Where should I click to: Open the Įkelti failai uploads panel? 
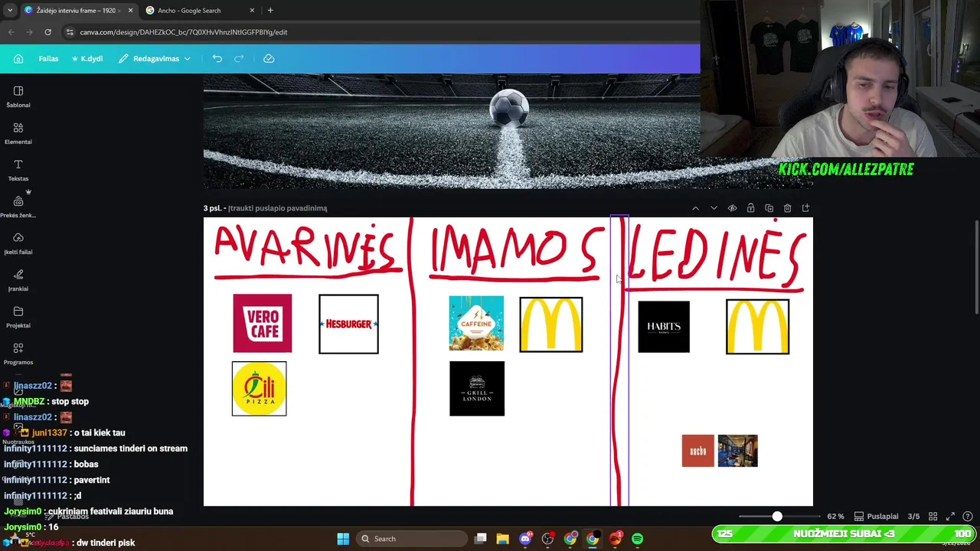click(x=18, y=243)
